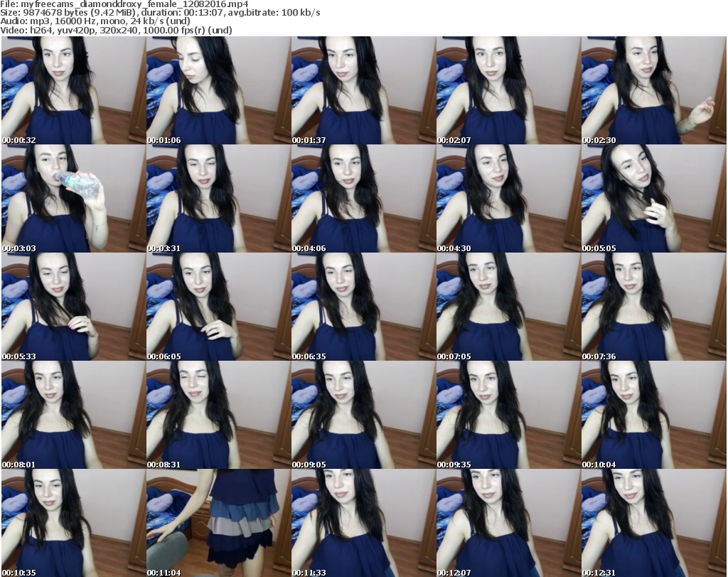Select the thumbnail timestamped 00:01:06
The height and width of the screenshot is (577, 728).
[219, 90]
